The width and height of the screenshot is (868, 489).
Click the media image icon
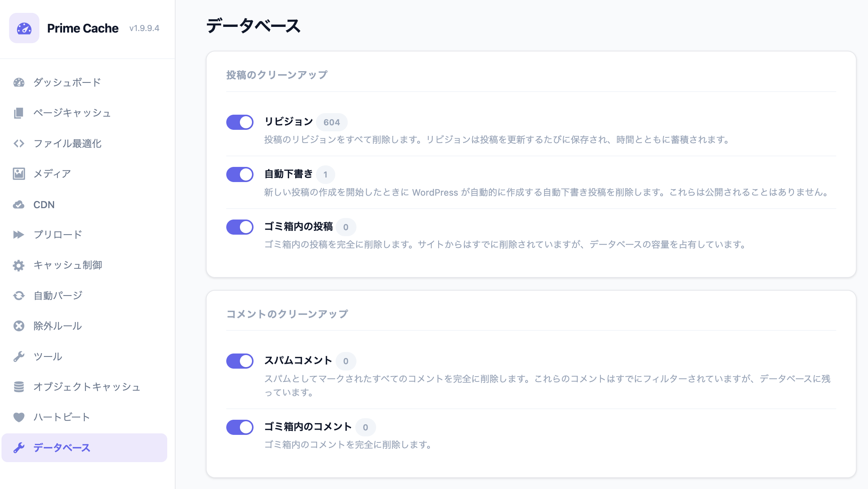(19, 174)
